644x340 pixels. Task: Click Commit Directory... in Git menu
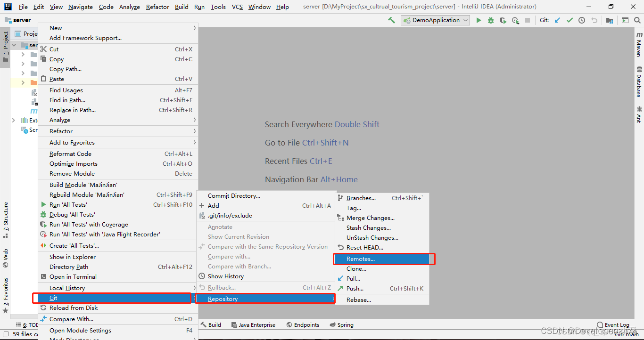point(265,196)
